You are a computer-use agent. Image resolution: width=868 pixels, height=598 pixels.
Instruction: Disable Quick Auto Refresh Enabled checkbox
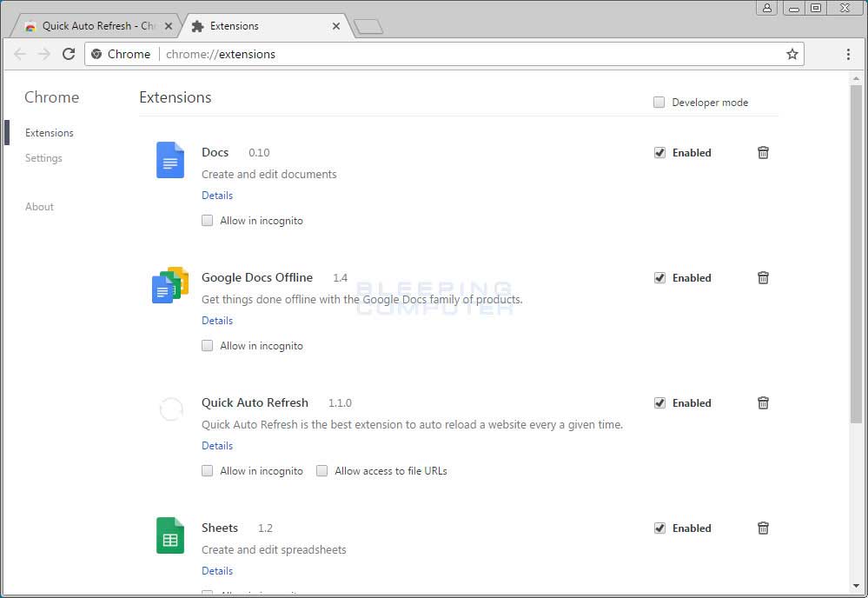tap(659, 402)
